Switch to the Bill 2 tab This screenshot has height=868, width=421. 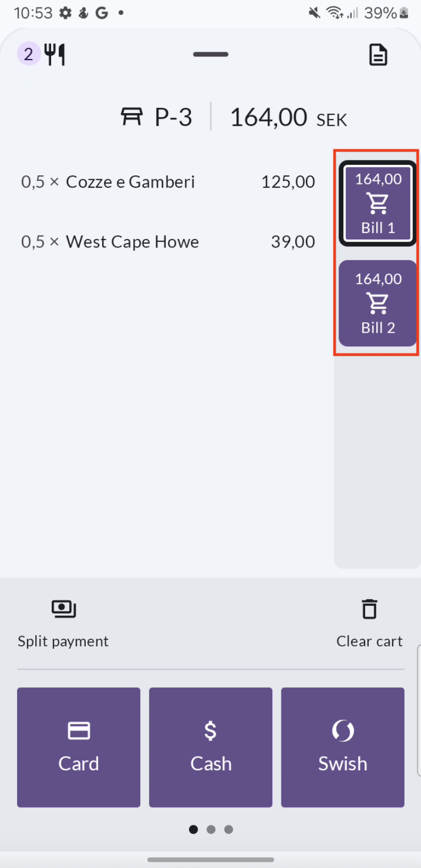tap(378, 303)
